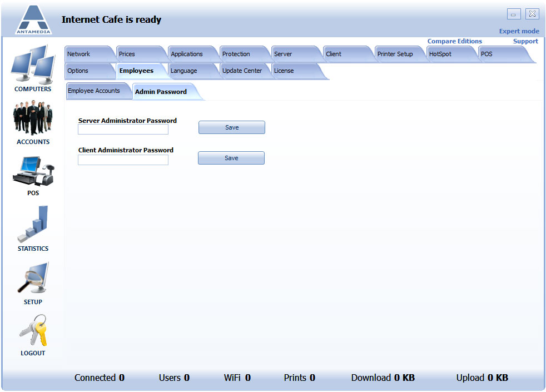Viewport: 546px width, 392px height.
Task: Click the Internet Cafe is ready title
Action: 111,19
